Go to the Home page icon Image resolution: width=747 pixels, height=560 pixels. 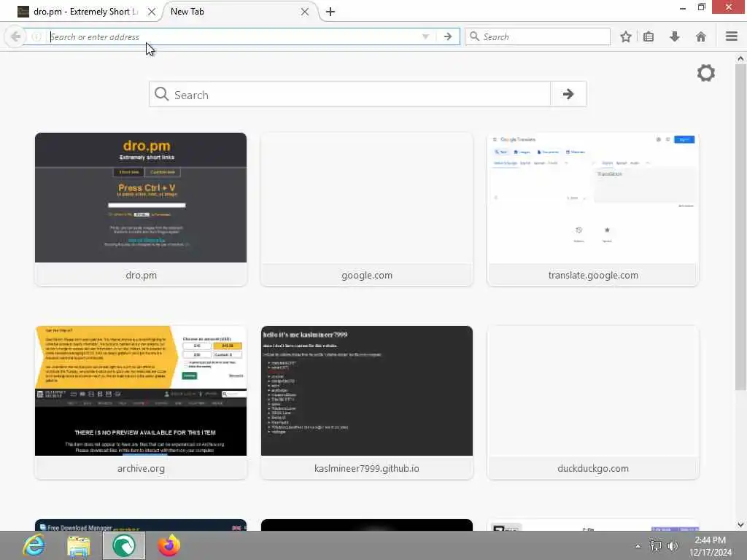pyautogui.click(x=701, y=36)
